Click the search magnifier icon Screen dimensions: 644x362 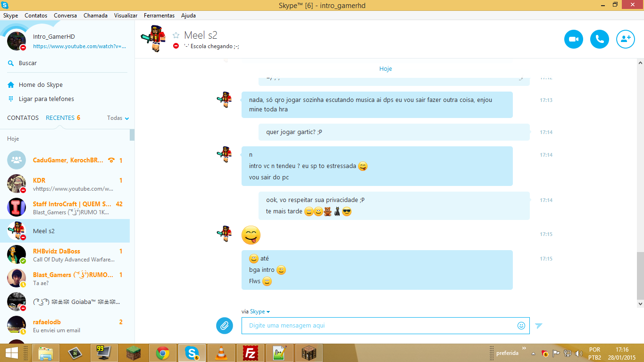click(11, 63)
